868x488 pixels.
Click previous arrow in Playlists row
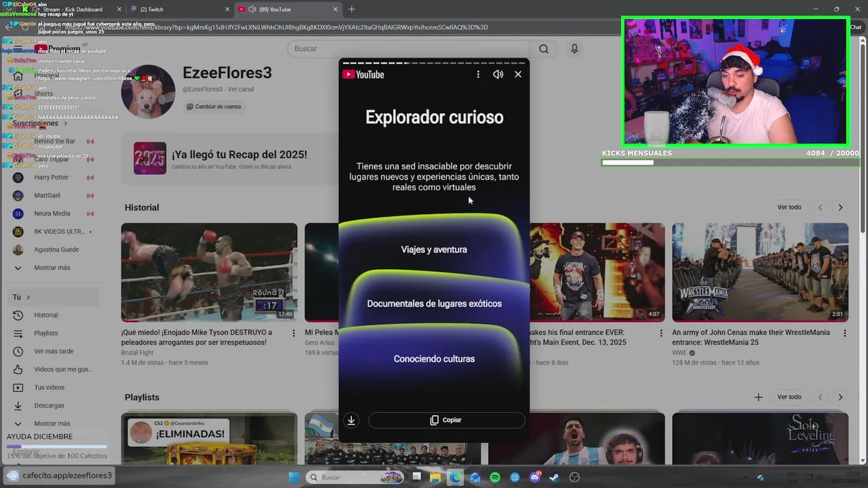[821, 397]
